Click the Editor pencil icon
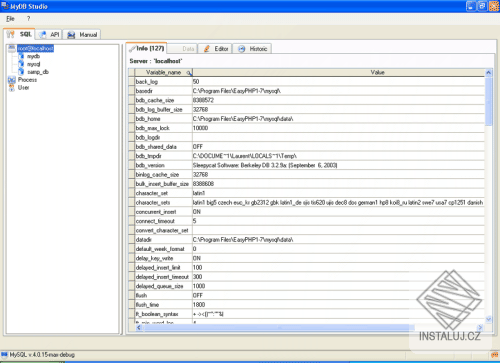 206,49
